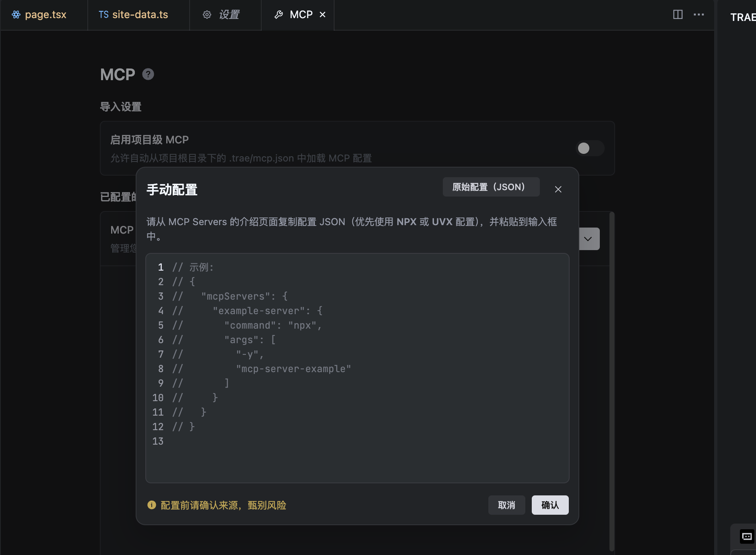The width and height of the screenshot is (756, 555).
Task: Click the 取消 cancel button
Action: point(506,505)
